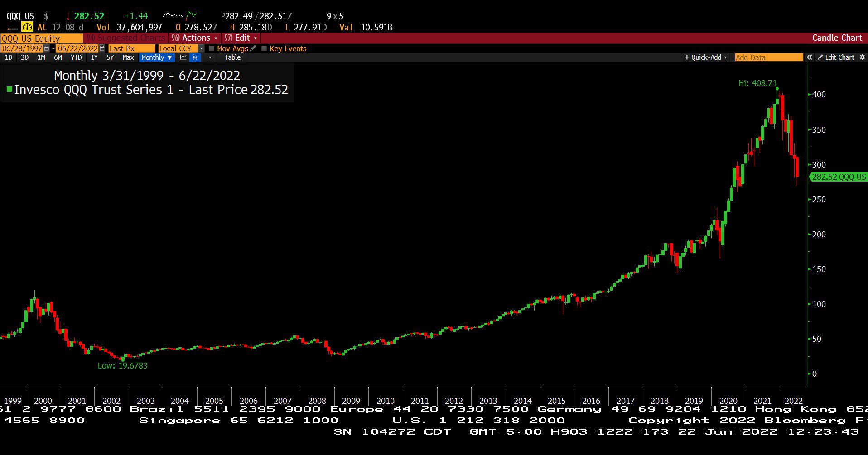Click the +1.44 price change value
This screenshot has height=455, width=868.
[136, 16]
